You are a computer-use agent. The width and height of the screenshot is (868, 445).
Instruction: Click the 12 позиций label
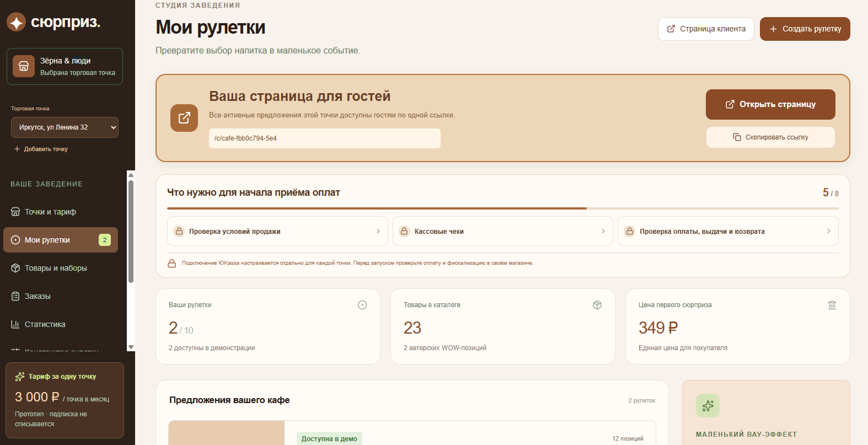(x=628, y=439)
